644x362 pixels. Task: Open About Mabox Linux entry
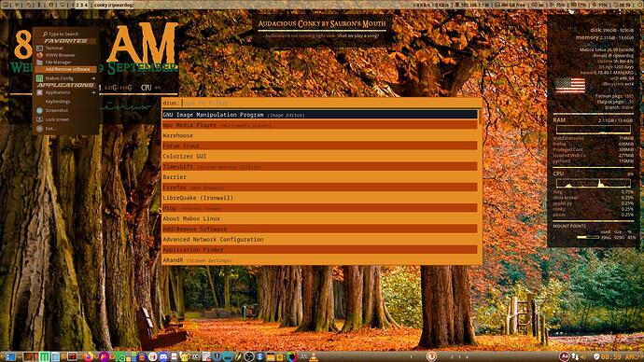pyautogui.click(x=320, y=218)
